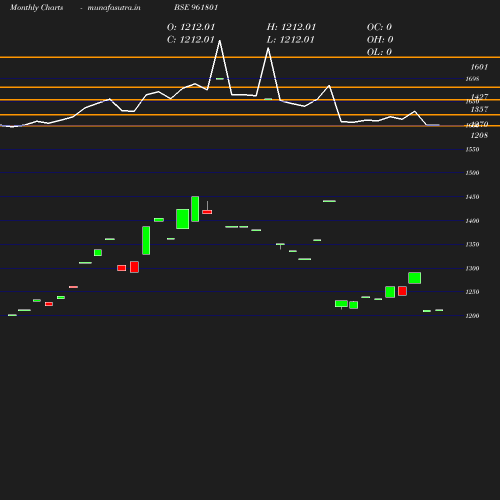Click the 1550 price axis label
500x500 pixels.
pos(472,149)
